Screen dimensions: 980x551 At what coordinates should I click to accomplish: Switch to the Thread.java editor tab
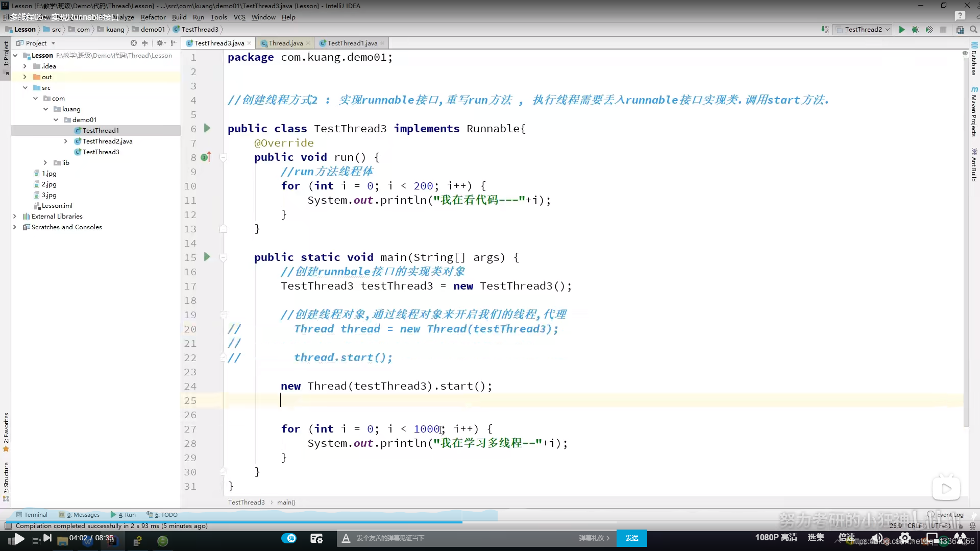pos(285,43)
